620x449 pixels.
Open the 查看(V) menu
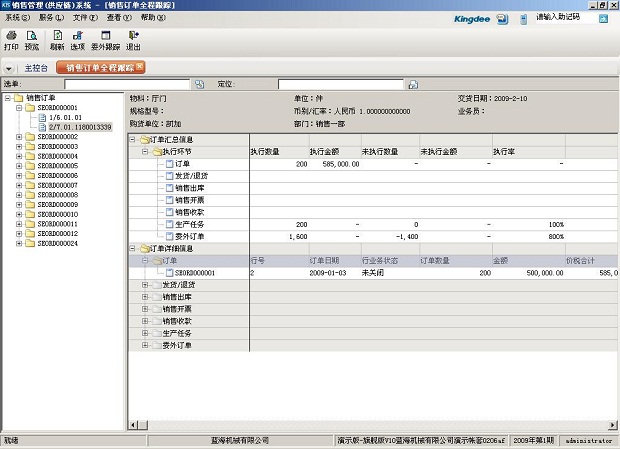[119, 18]
